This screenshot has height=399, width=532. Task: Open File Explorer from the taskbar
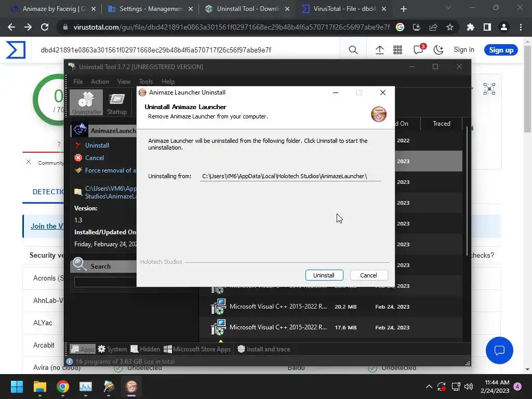pos(39,387)
